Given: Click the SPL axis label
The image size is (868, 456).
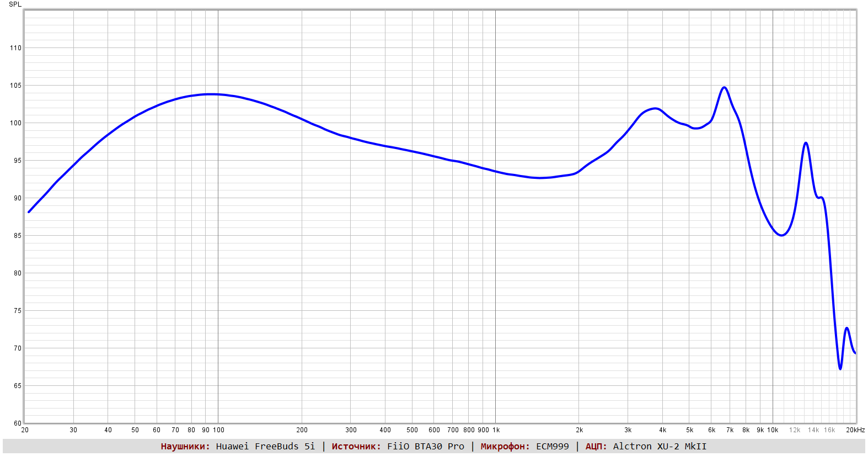Looking at the screenshot, I should (15, 4).
